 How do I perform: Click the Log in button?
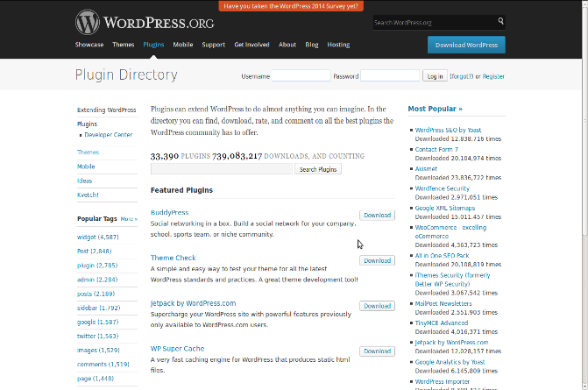(435, 76)
